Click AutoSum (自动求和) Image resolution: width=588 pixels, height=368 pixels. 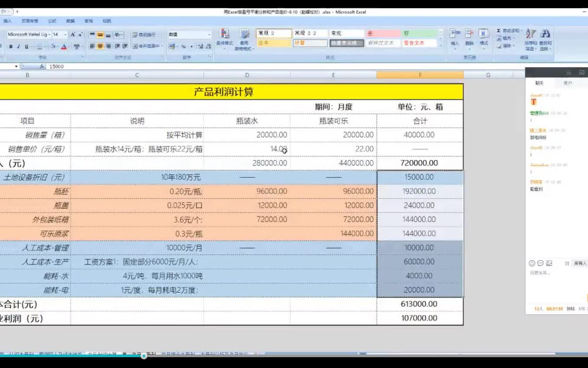click(508, 31)
